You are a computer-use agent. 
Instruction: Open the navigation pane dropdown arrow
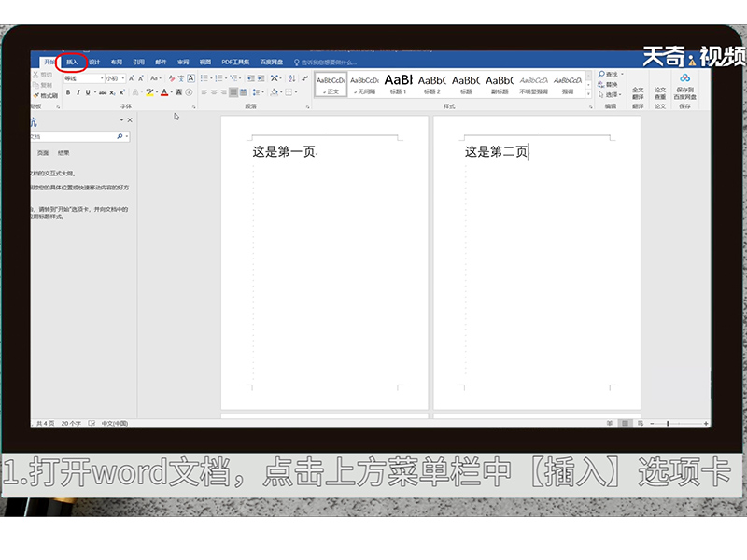point(122,119)
